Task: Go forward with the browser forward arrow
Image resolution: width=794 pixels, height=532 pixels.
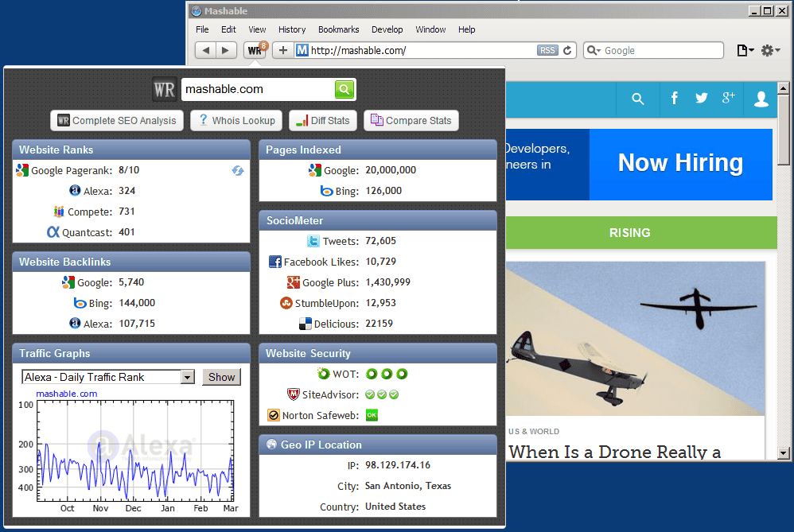Action: point(226,50)
